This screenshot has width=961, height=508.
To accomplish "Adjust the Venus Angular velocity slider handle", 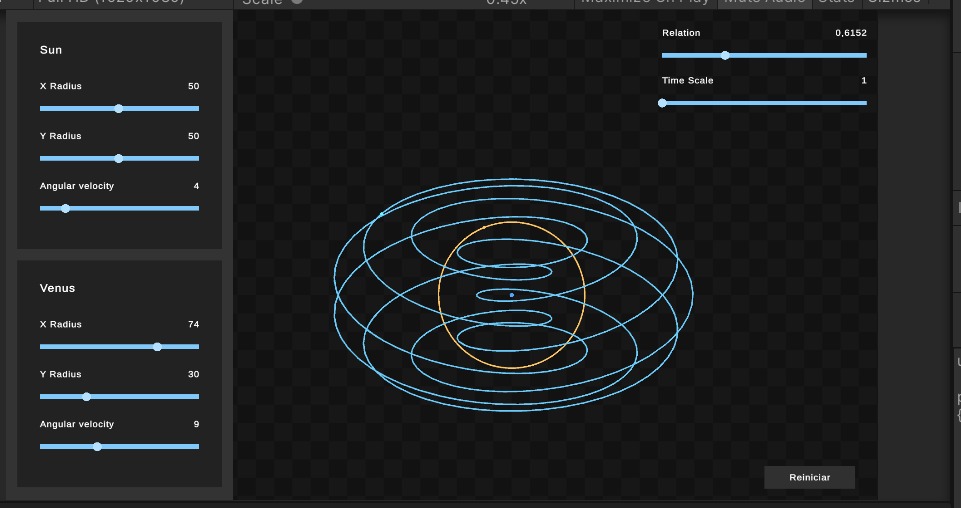I will click(97, 447).
